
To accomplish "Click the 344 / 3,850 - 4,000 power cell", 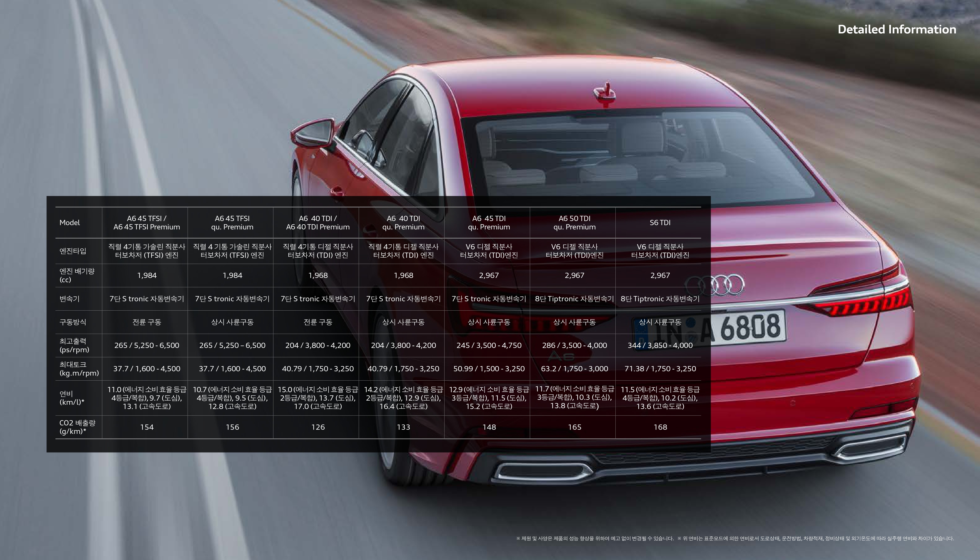I will click(x=660, y=345).
